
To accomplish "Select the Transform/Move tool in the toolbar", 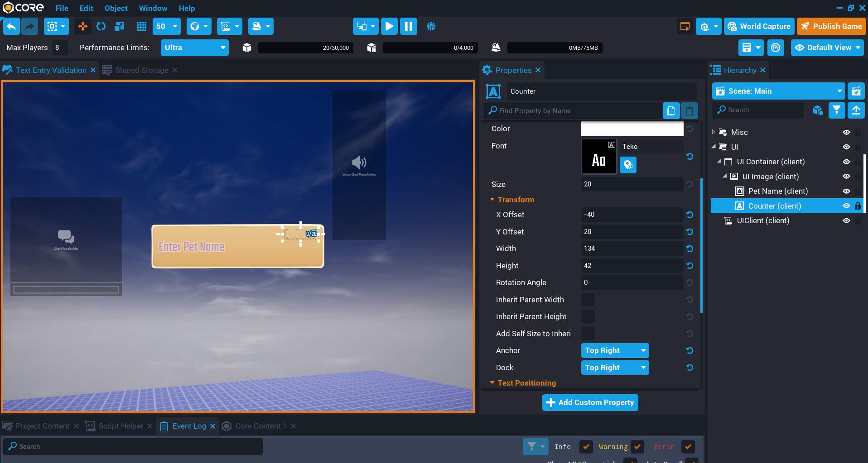I will pos(82,26).
